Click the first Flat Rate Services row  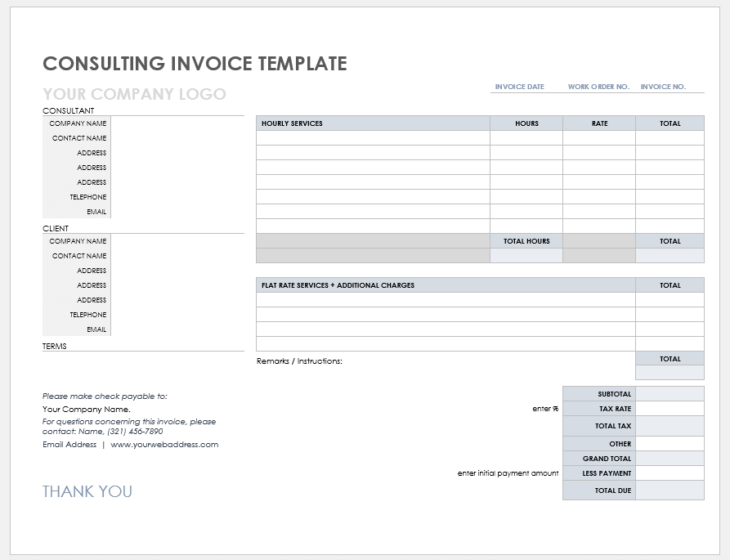(446, 300)
